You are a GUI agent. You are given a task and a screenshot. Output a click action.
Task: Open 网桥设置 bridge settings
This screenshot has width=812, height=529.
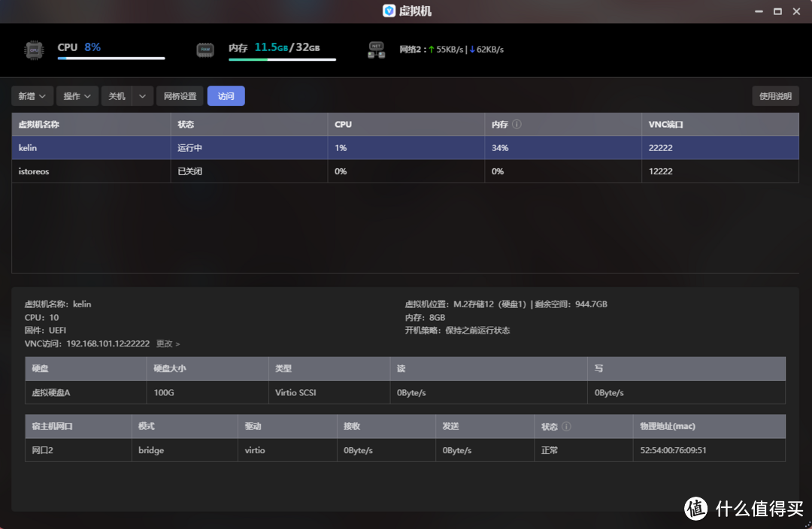pyautogui.click(x=180, y=96)
